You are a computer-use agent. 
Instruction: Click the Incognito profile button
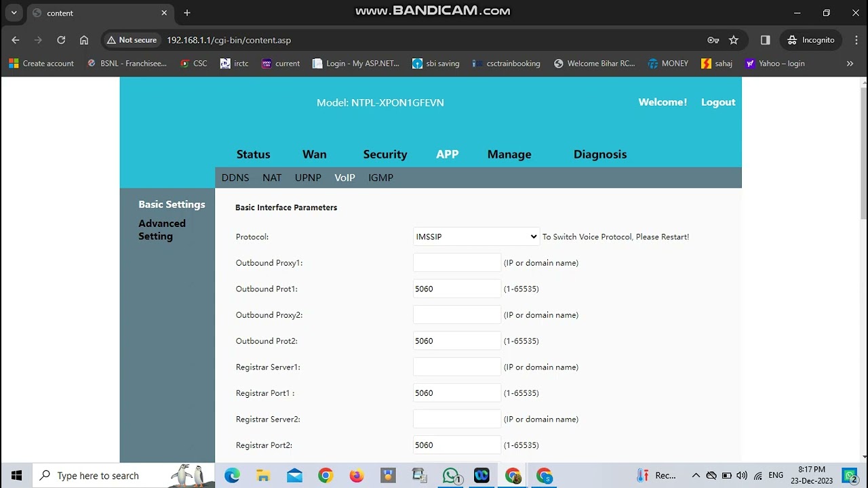[811, 40]
